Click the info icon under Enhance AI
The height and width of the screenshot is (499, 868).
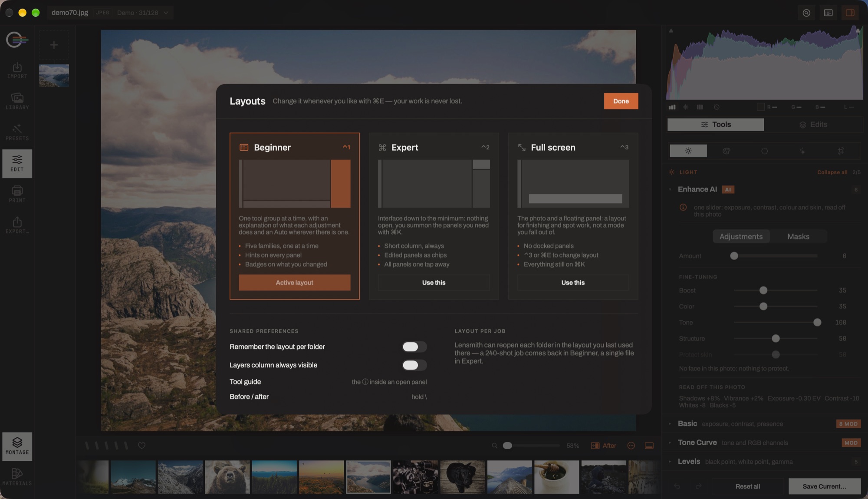click(x=683, y=208)
